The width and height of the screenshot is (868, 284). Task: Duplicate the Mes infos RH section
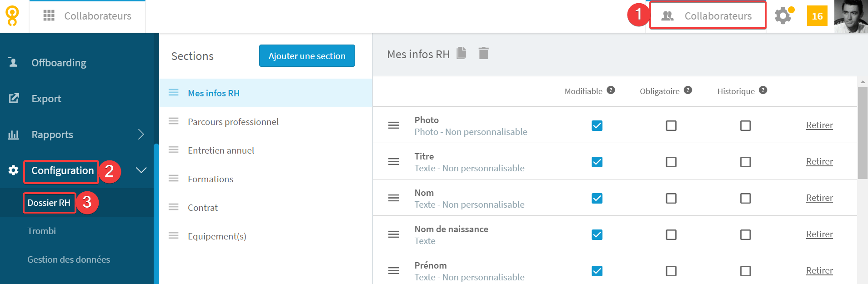[462, 53]
